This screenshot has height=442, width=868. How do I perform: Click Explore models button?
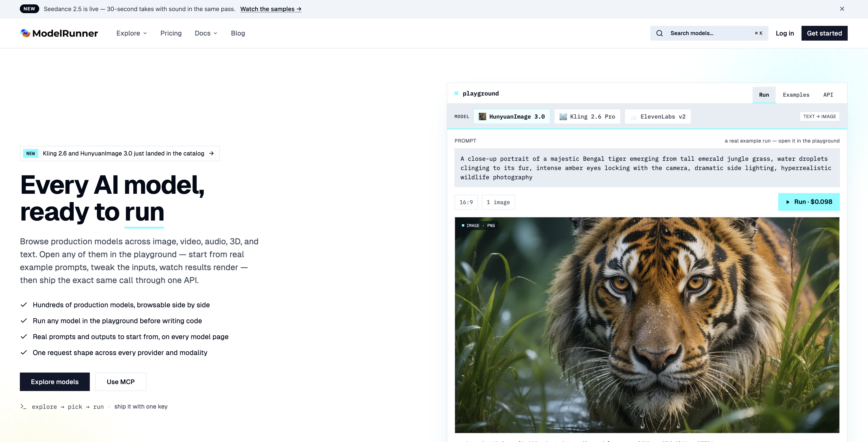pyautogui.click(x=54, y=382)
